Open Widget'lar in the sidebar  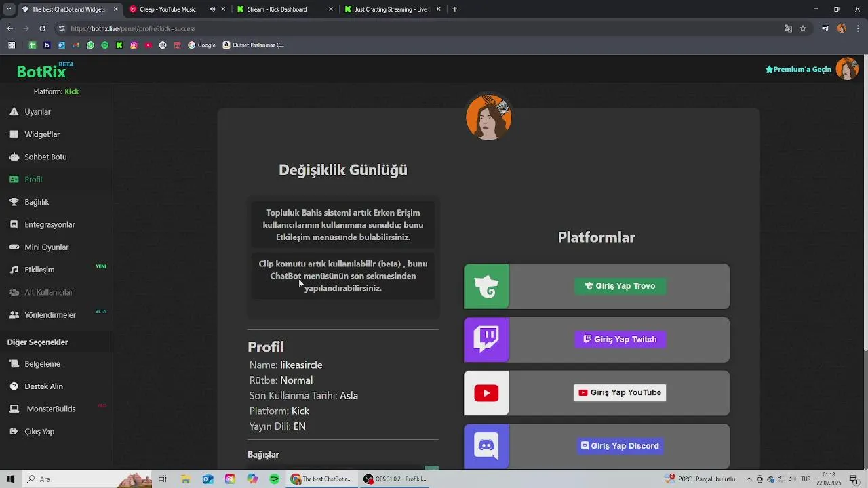[x=42, y=134]
